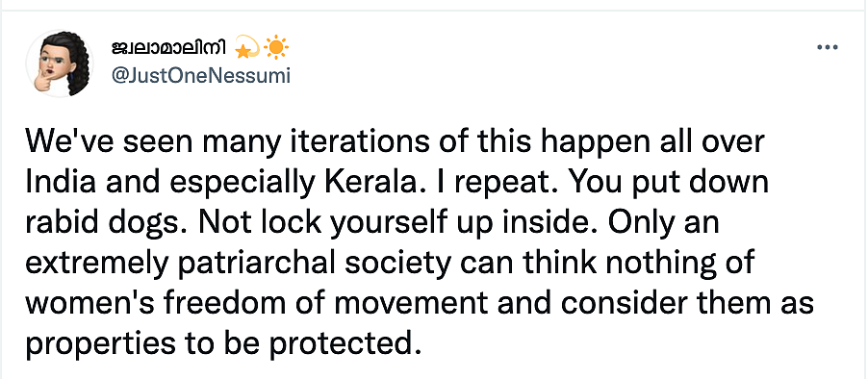Click the opening word "We've" of the tweet
Screen dimensions: 868x379
pyautogui.click(x=63, y=143)
